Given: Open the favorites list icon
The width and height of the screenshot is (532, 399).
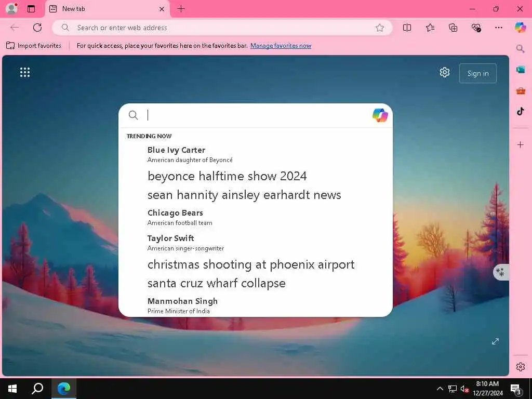Looking at the screenshot, I should (x=430, y=28).
